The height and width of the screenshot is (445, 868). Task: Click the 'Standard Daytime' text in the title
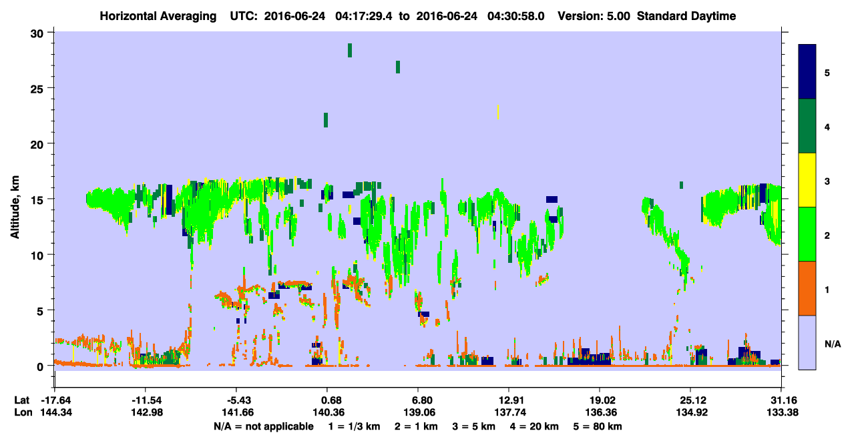coord(686,16)
